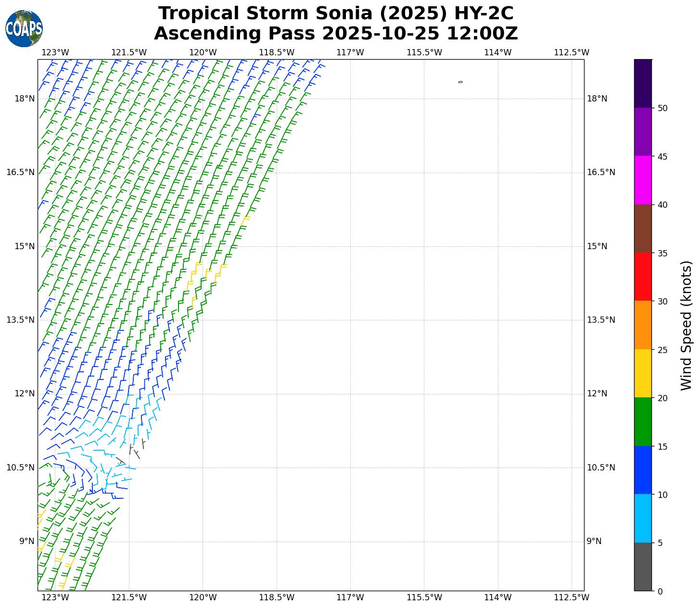700x608 pixels.
Task: Choose the light blue 5–10 knot band
Action: [x=643, y=519]
